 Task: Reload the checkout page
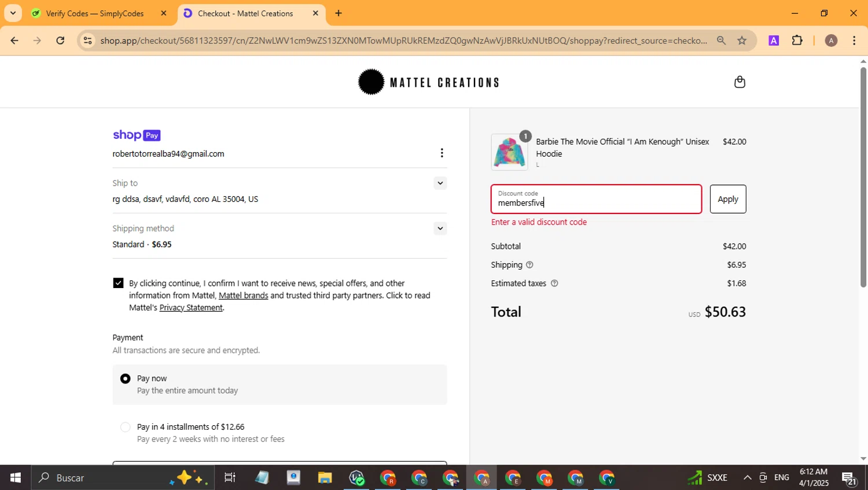(60, 40)
